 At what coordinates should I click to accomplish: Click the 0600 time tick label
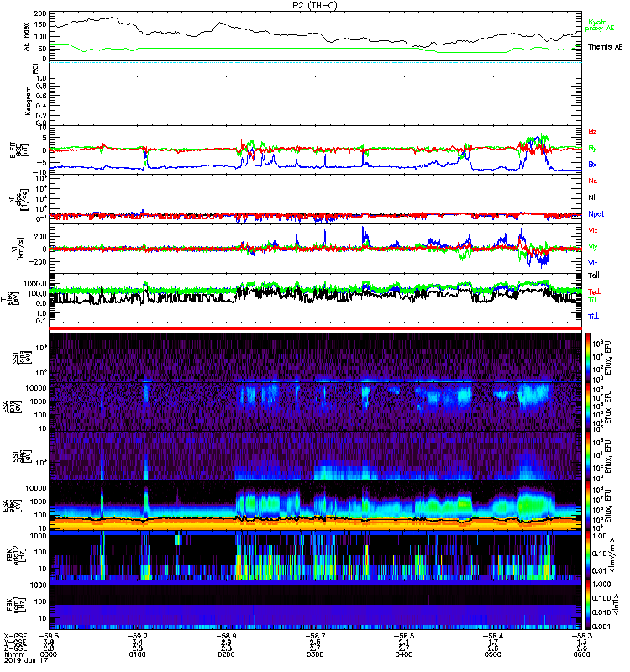click(581, 654)
